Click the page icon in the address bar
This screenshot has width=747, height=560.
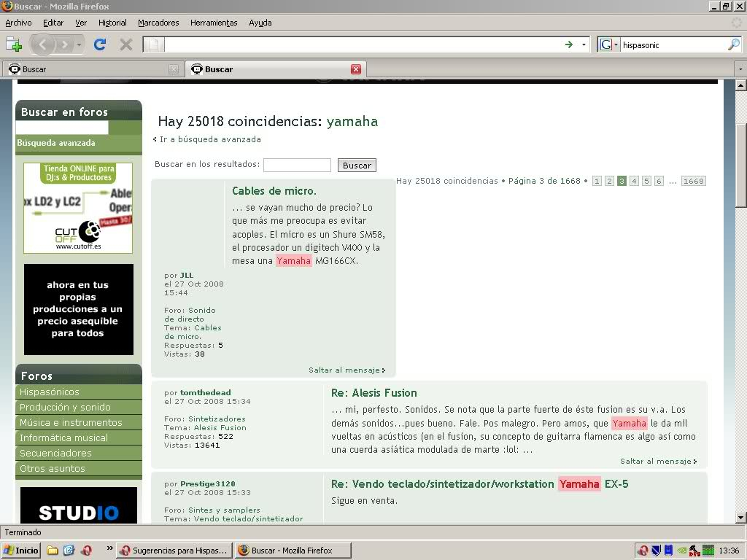[153, 44]
